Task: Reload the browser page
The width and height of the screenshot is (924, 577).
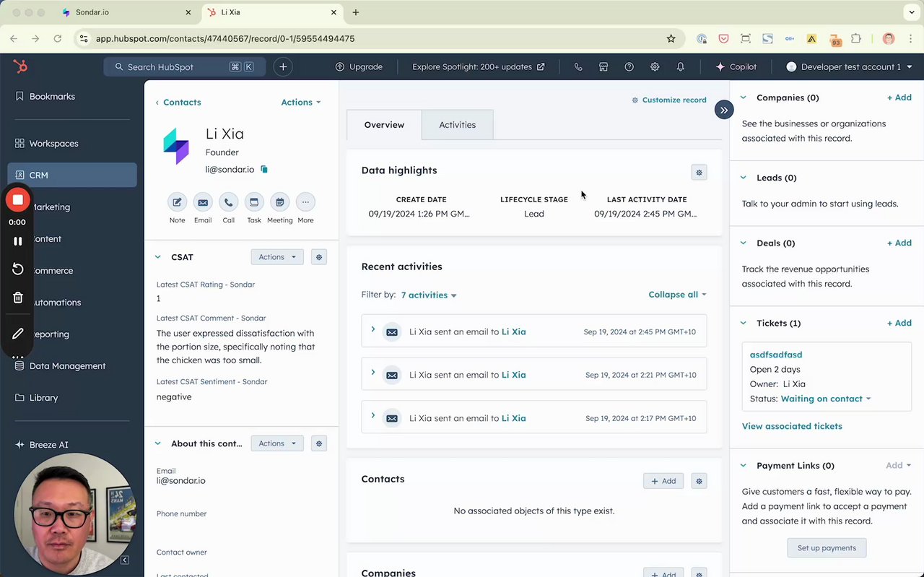Action: [58, 38]
